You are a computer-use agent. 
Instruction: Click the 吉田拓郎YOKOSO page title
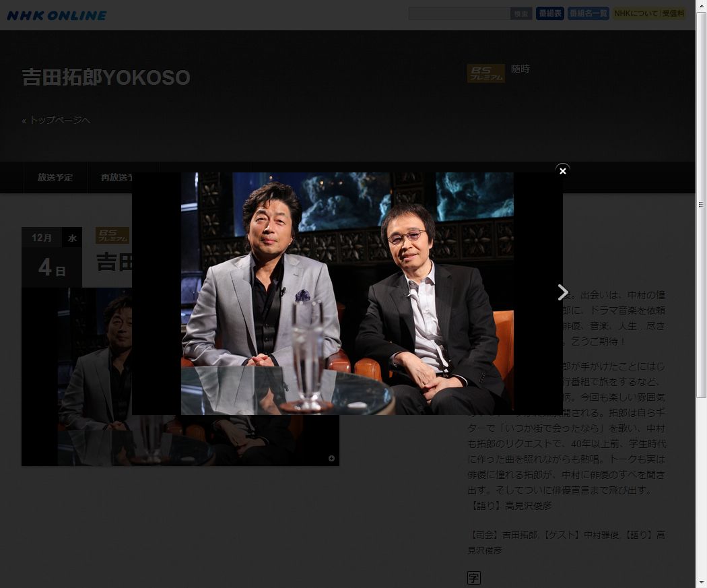[106, 77]
